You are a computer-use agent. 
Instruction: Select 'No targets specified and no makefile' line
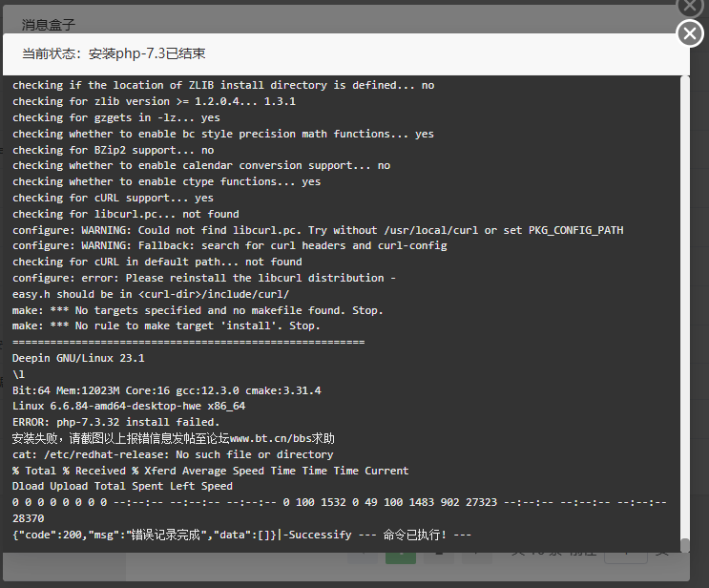click(x=198, y=311)
